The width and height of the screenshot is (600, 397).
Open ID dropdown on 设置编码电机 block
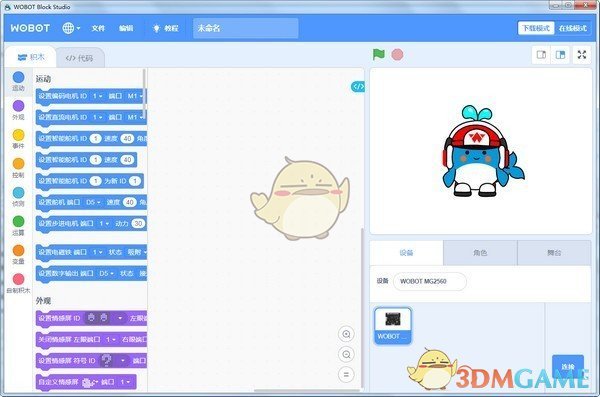[x=98, y=96]
